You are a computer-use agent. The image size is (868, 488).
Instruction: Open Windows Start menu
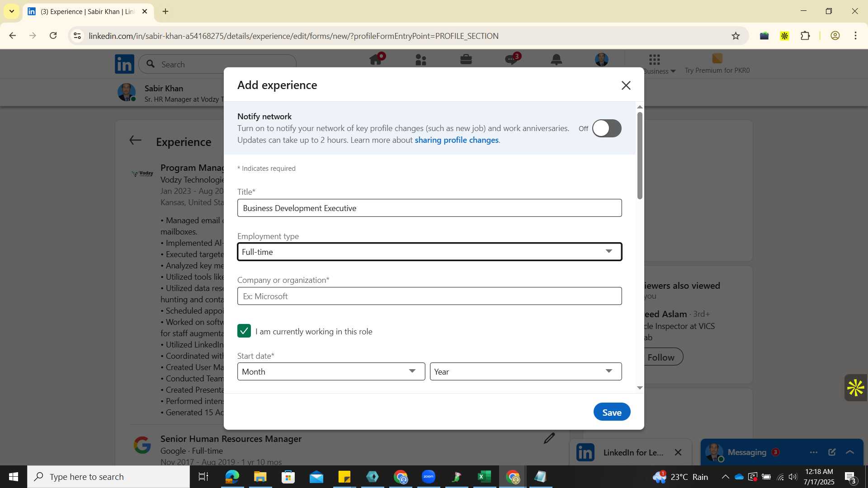coord(13,477)
